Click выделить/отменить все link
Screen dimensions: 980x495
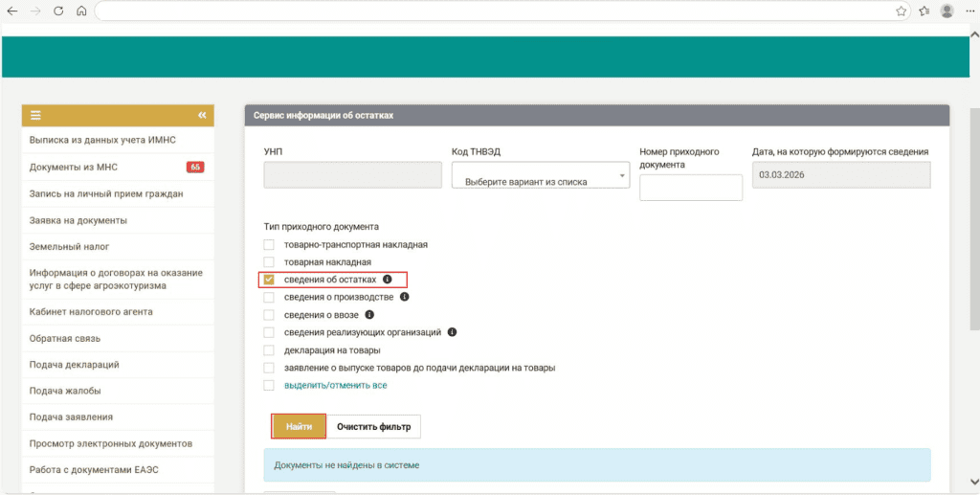[336, 385]
